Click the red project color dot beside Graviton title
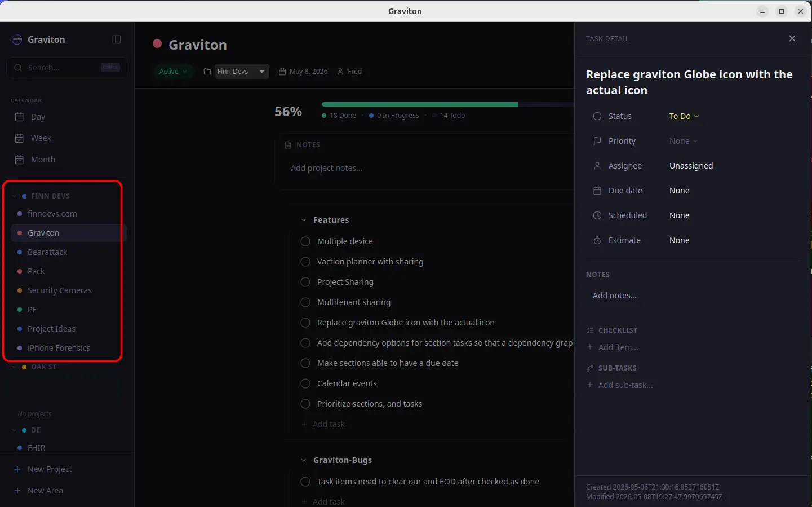Screen dimensions: 812x507 [158, 44]
